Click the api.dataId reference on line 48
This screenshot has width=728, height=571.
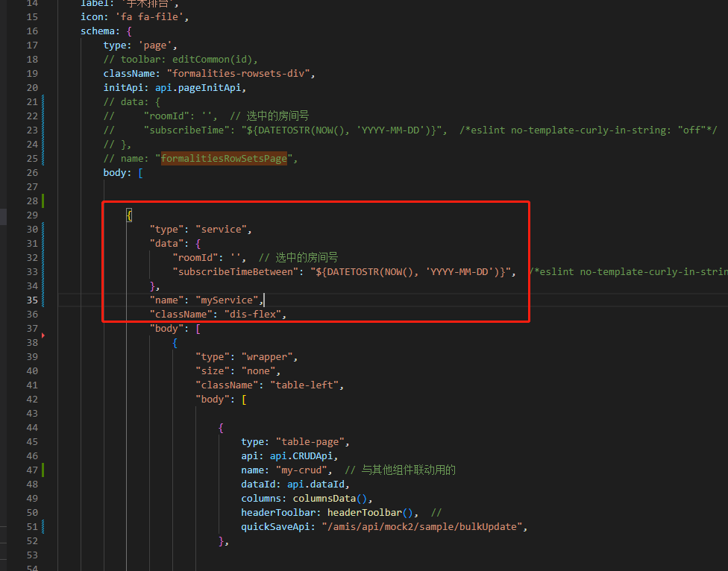pos(316,485)
